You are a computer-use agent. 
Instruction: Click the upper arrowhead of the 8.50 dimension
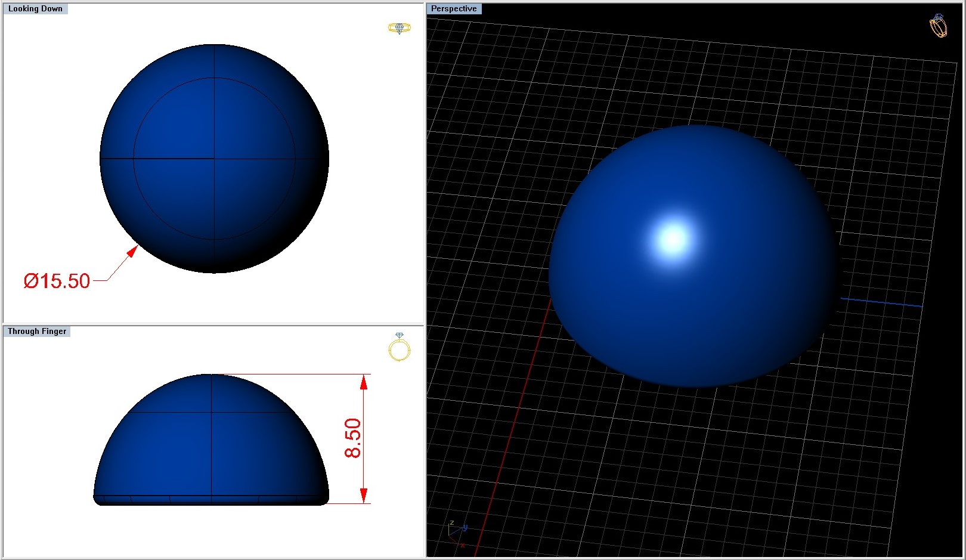(x=364, y=382)
